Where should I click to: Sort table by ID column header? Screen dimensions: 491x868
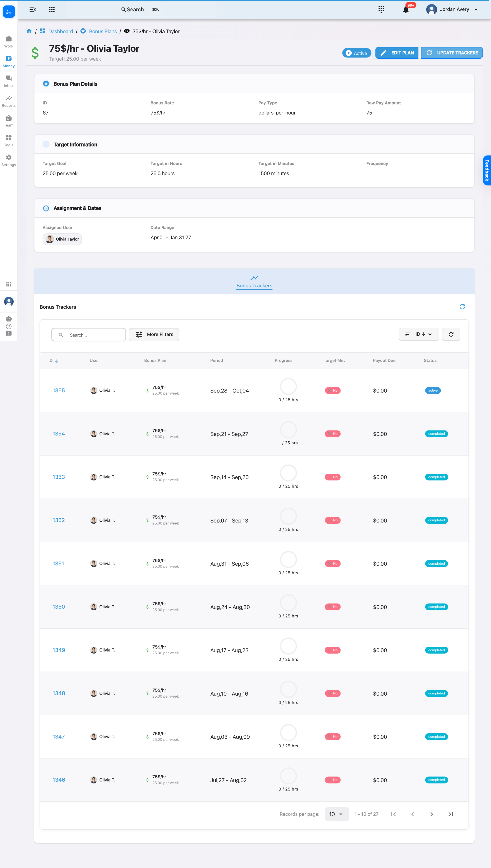[53, 361]
